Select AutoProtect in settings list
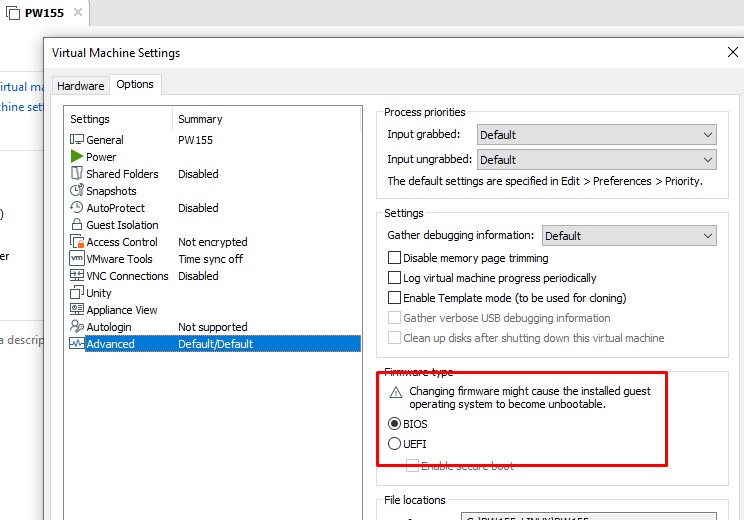 215,208
